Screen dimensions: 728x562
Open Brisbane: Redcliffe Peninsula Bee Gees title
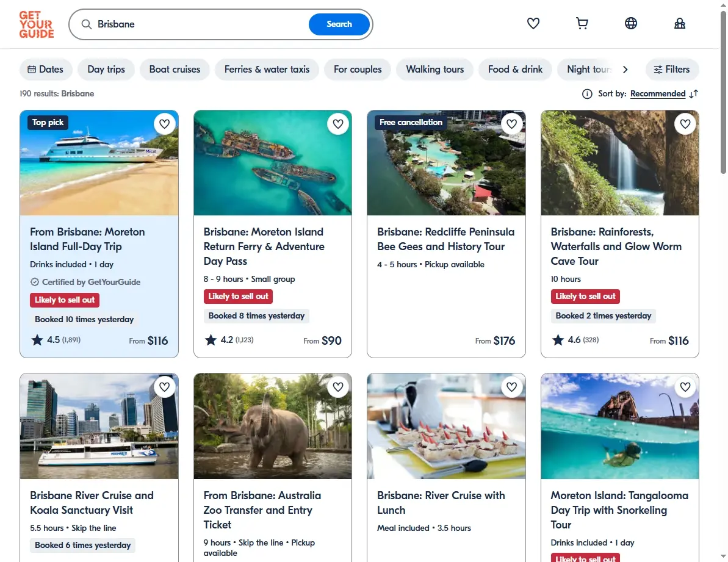tap(445, 239)
